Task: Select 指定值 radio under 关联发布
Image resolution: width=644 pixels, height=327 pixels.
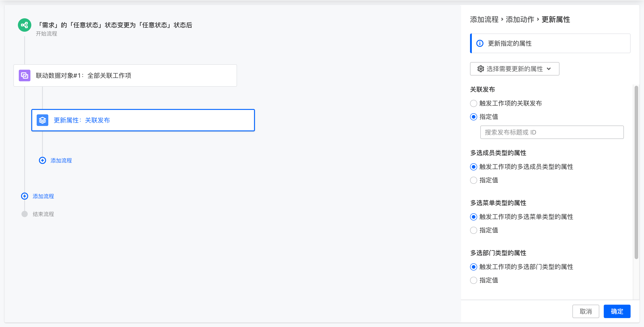Action: pyautogui.click(x=474, y=117)
